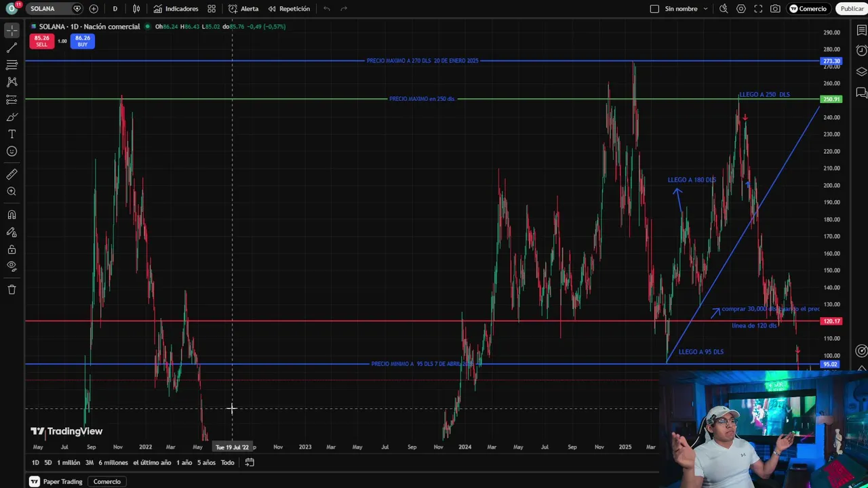Open the candlestick chart type menu
This screenshot has width=868, height=488.
pyautogui.click(x=136, y=9)
